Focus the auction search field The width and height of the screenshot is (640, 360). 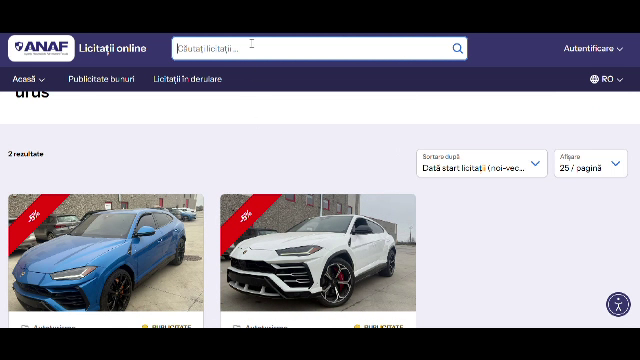coord(319,49)
